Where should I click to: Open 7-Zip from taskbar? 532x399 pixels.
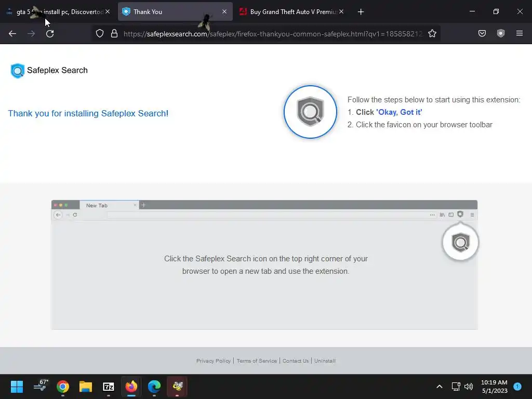pyautogui.click(x=108, y=387)
